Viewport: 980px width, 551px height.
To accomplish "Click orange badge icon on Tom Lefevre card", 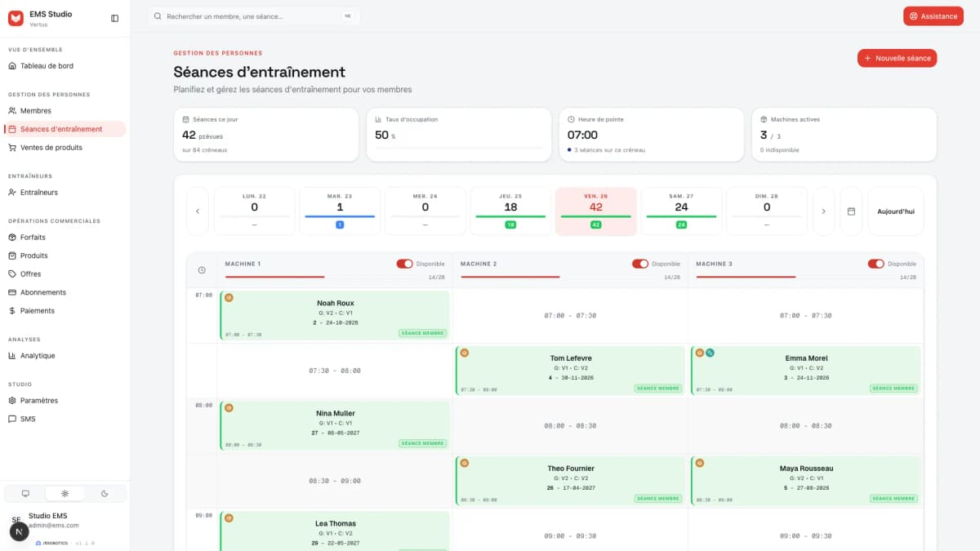I will click(x=464, y=353).
